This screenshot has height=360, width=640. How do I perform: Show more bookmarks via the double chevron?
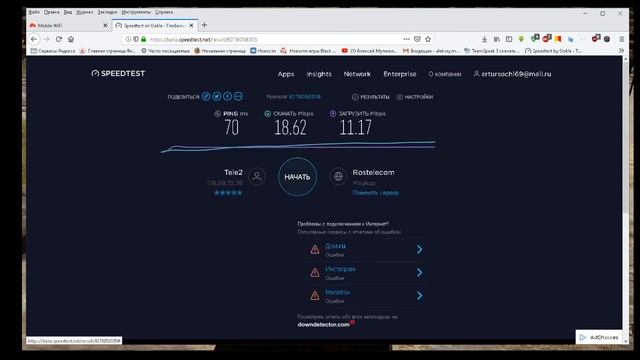coord(621,51)
